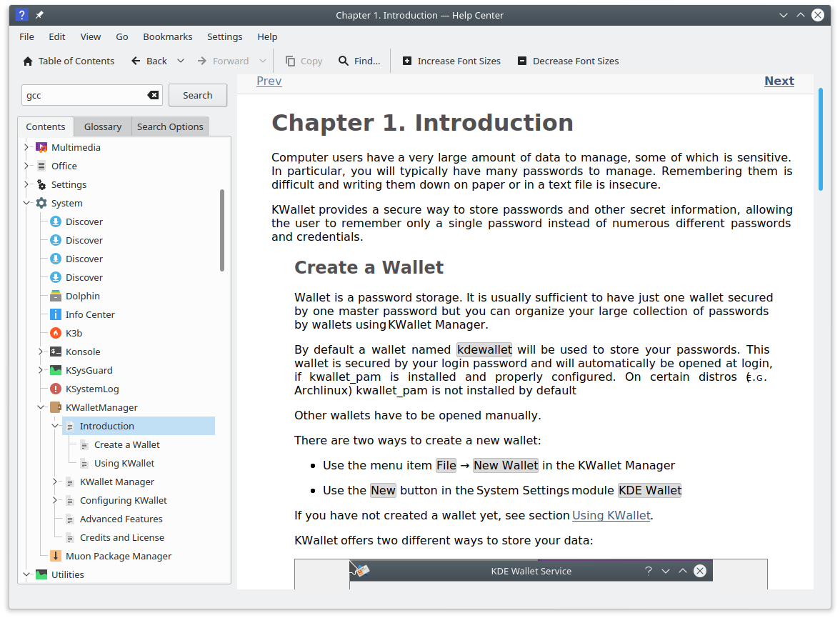Click the Increase Font Sizes toolbar button
Screen dimensions: 840x618
click(451, 61)
